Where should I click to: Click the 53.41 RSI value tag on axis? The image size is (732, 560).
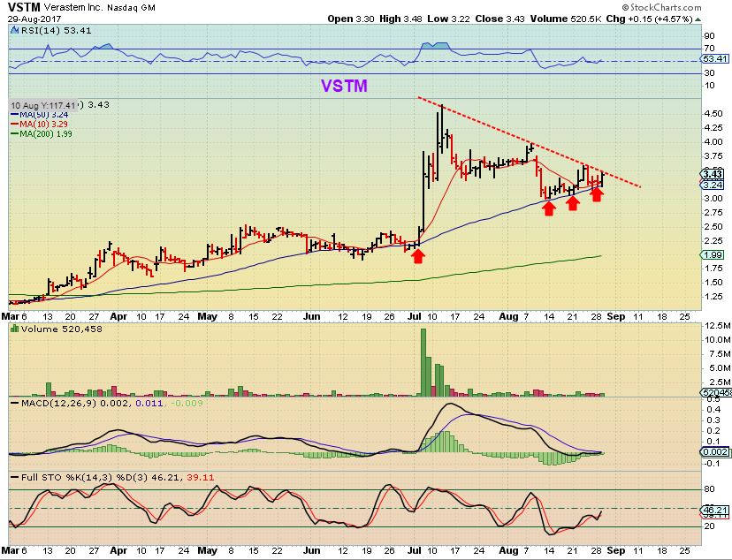pyautogui.click(x=714, y=59)
